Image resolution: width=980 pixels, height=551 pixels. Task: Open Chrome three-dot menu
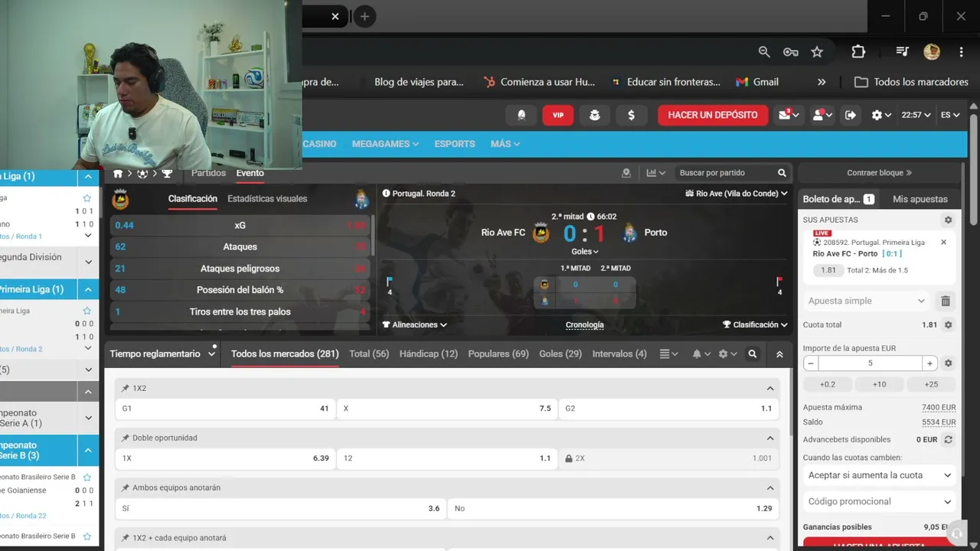pos(961,51)
